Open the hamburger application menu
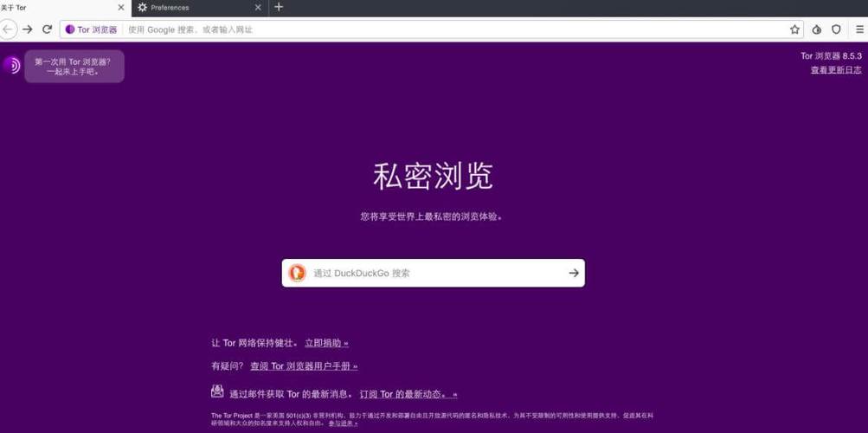This screenshot has width=868, height=433. tap(859, 29)
